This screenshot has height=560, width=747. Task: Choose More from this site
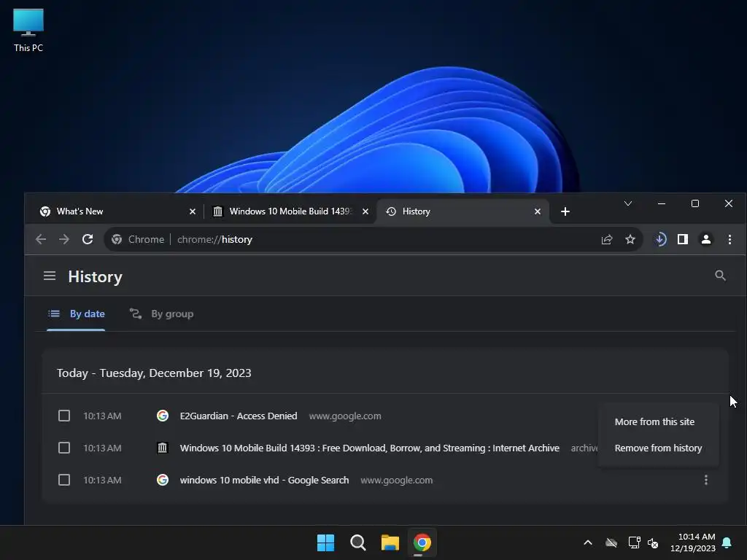[659, 422]
